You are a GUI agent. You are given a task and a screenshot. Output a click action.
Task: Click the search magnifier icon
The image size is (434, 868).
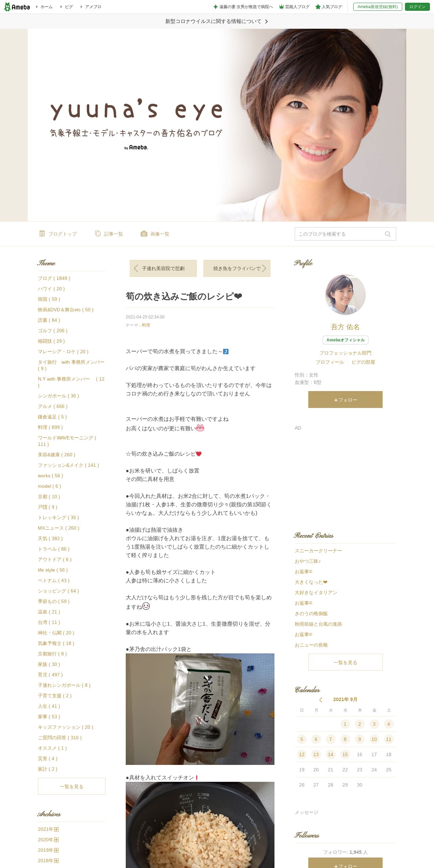388,234
